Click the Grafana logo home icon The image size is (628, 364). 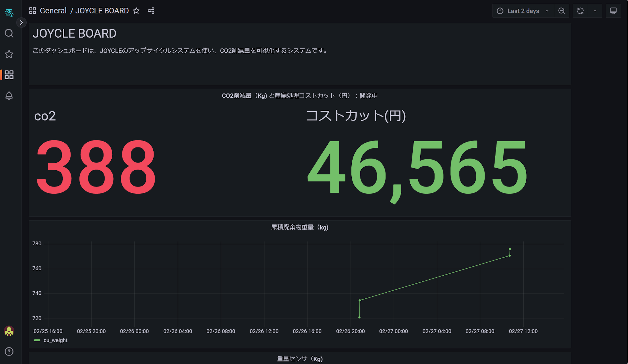click(9, 12)
